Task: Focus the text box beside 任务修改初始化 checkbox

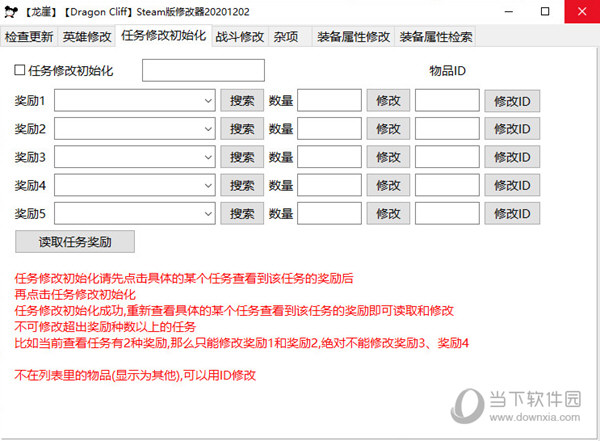Action: (203, 70)
